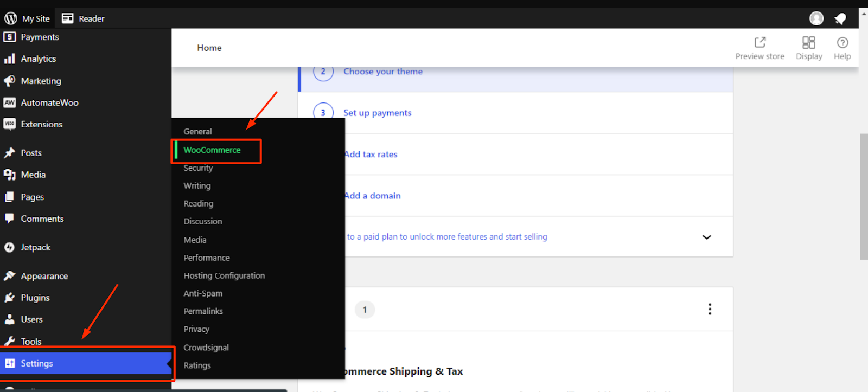The height and width of the screenshot is (392, 868).
Task: Open Reading settings submenu item
Action: [199, 203]
